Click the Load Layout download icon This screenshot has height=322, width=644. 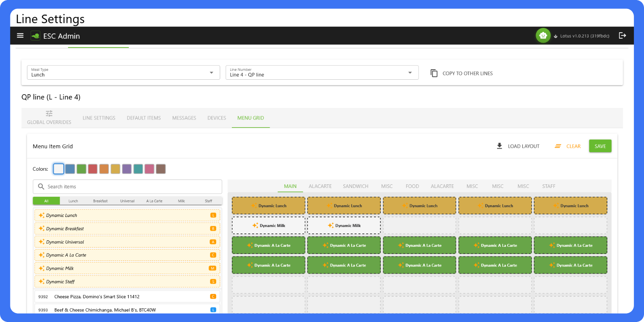[500, 146]
